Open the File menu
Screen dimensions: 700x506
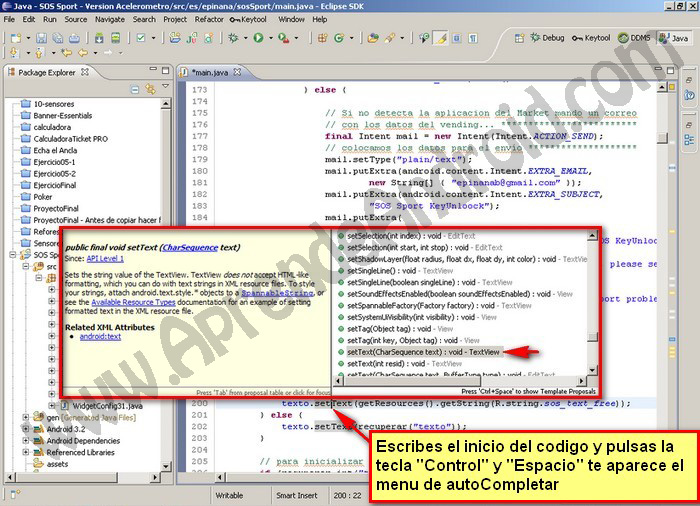point(9,19)
